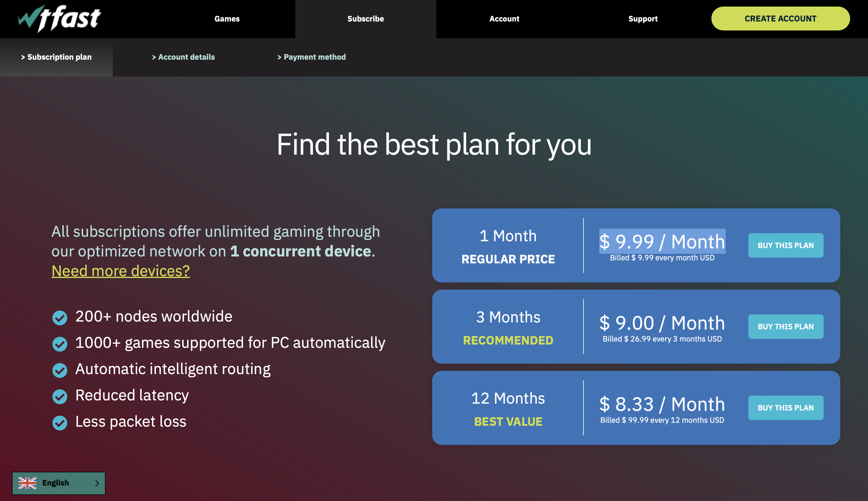Open the Games menu tab
Screen dimensions: 868x501
point(226,19)
